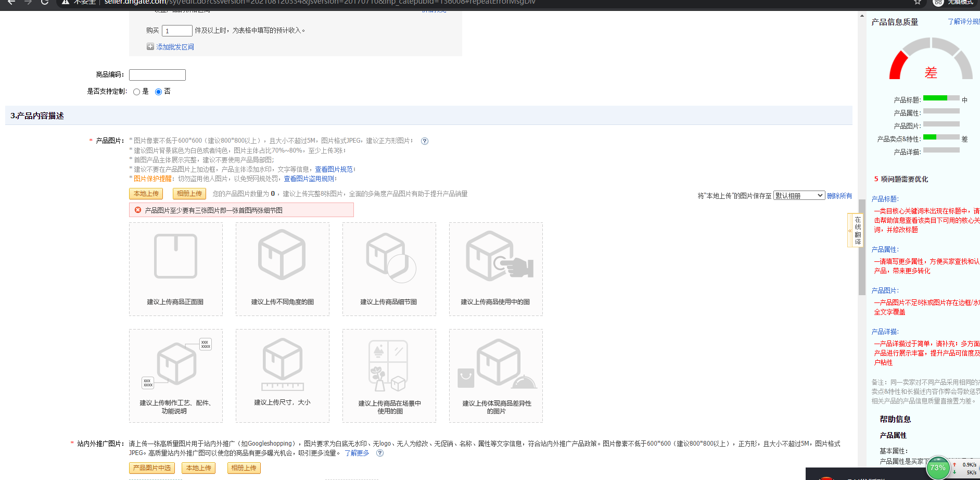Click the 删除所有 link
This screenshot has height=480, width=980.
(839, 196)
